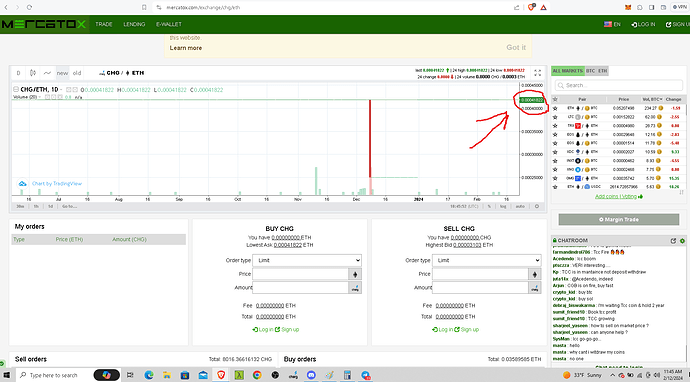
Task: Toggle percent scale on chart
Action: pos(489,206)
